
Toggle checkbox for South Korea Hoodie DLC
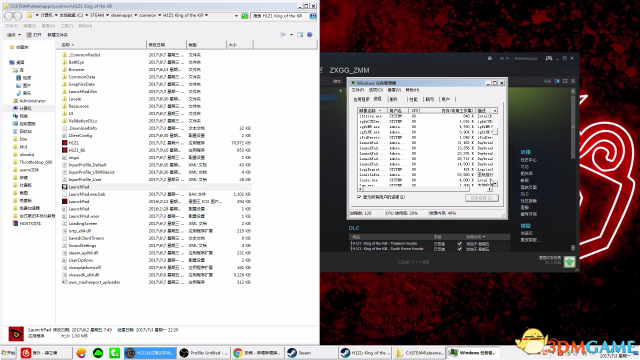(460, 249)
